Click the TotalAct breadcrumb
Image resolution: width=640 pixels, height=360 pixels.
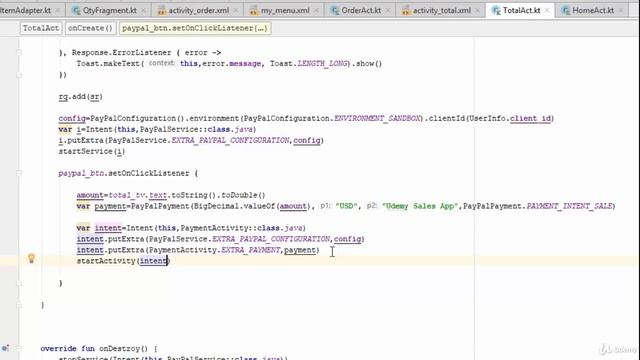[x=40, y=28]
